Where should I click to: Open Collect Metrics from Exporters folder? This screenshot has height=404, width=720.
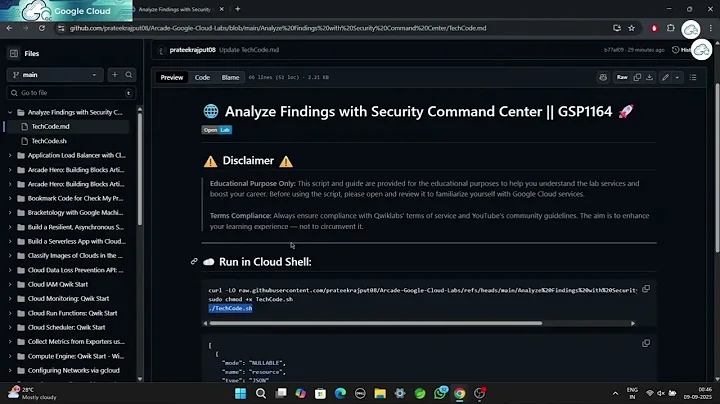tap(76, 342)
